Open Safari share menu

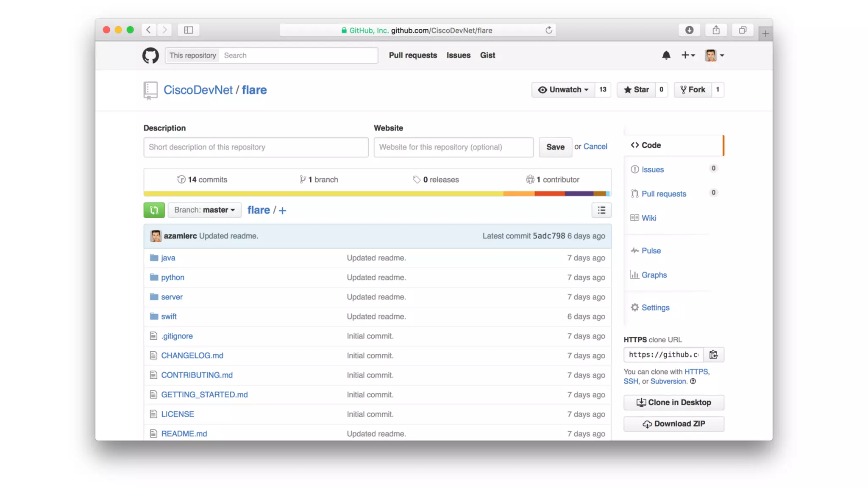click(716, 30)
